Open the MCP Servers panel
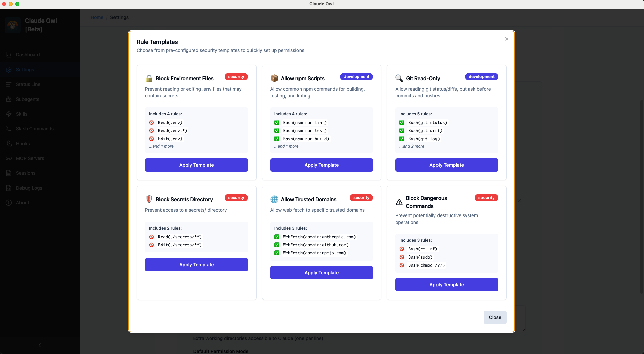Image resolution: width=644 pixels, height=354 pixels. (30, 158)
